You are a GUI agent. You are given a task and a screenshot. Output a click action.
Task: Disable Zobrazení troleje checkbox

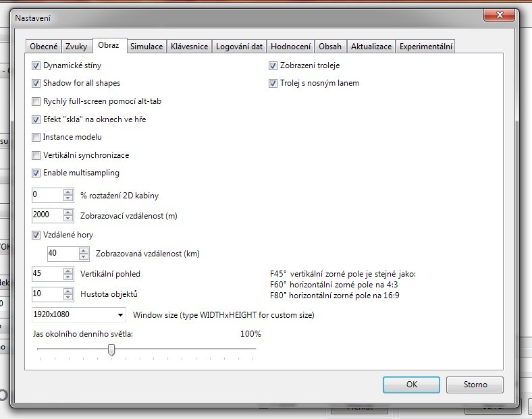point(273,66)
